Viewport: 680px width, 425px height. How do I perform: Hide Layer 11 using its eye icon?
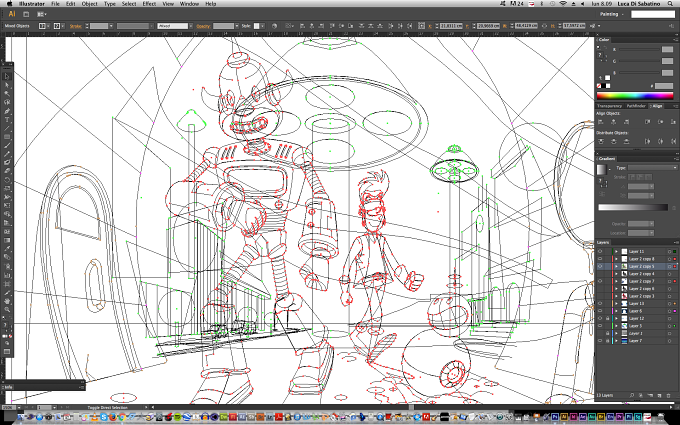[600, 252]
